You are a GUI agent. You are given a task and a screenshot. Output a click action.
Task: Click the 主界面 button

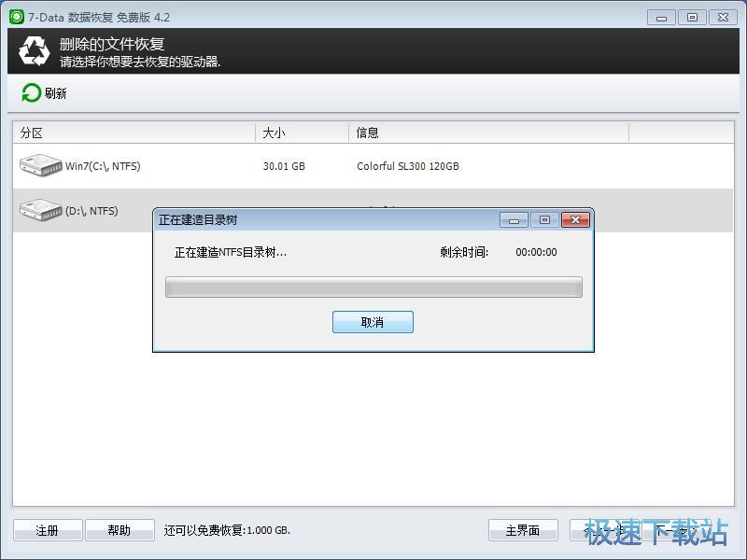tap(523, 529)
